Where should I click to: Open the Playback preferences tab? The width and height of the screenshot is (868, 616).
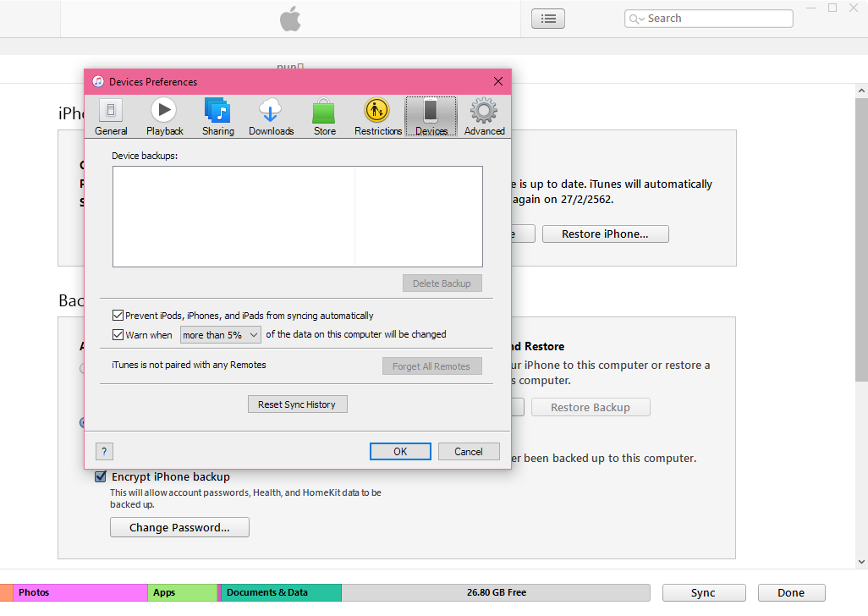click(x=164, y=117)
